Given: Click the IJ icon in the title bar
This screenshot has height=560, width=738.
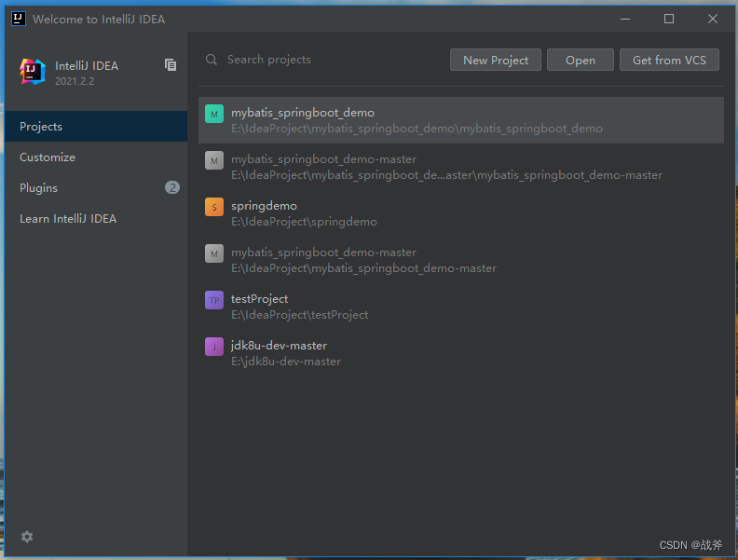Looking at the screenshot, I should click(19, 19).
